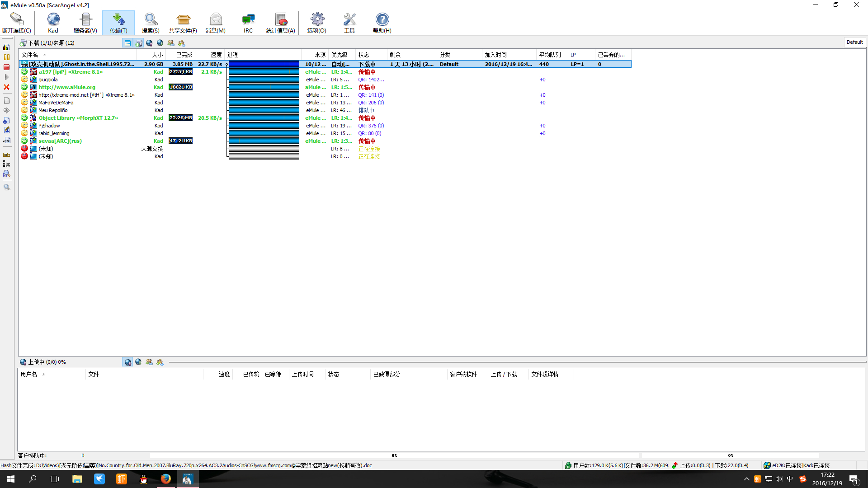
Task: Open Statistics (统计信息) toolbar button
Action: coord(280,23)
